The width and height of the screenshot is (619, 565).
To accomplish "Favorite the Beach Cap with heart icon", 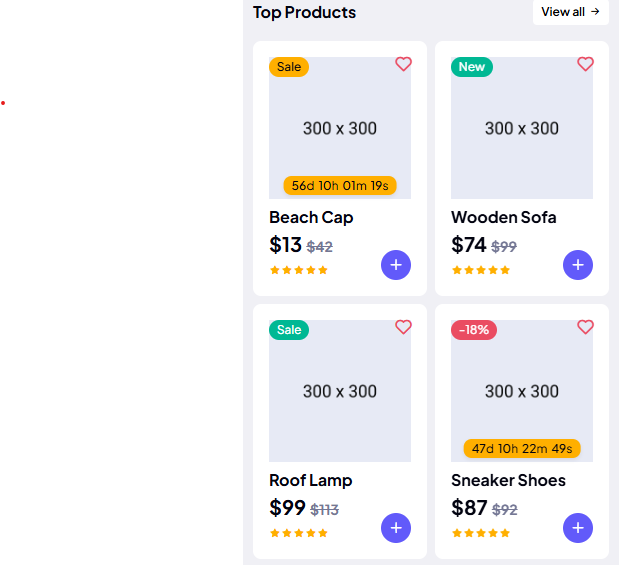I will [x=403, y=64].
